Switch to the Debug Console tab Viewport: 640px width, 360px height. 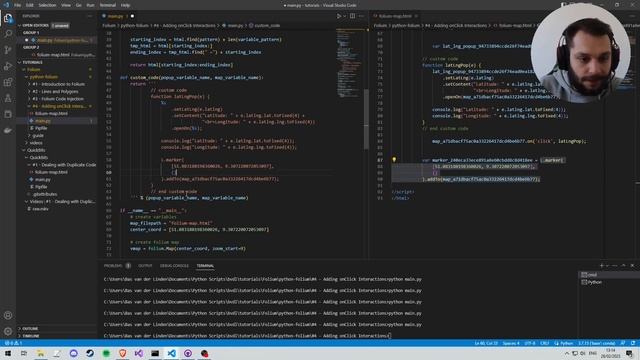(x=174, y=266)
